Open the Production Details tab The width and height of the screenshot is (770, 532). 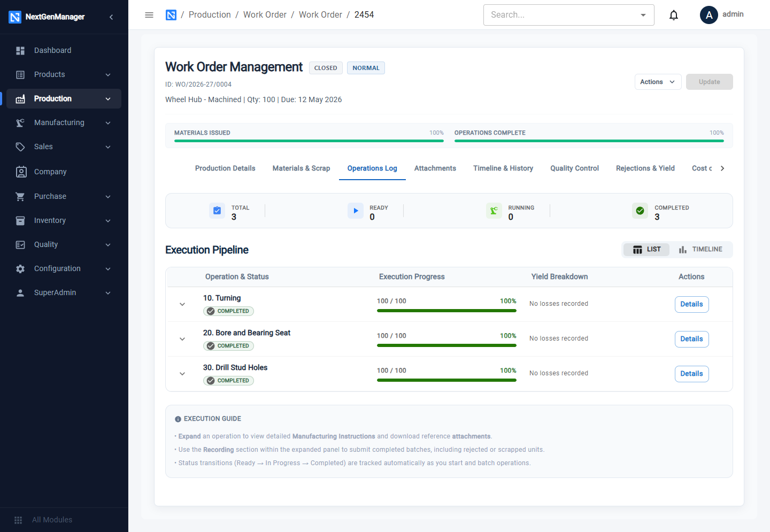pyautogui.click(x=225, y=168)
